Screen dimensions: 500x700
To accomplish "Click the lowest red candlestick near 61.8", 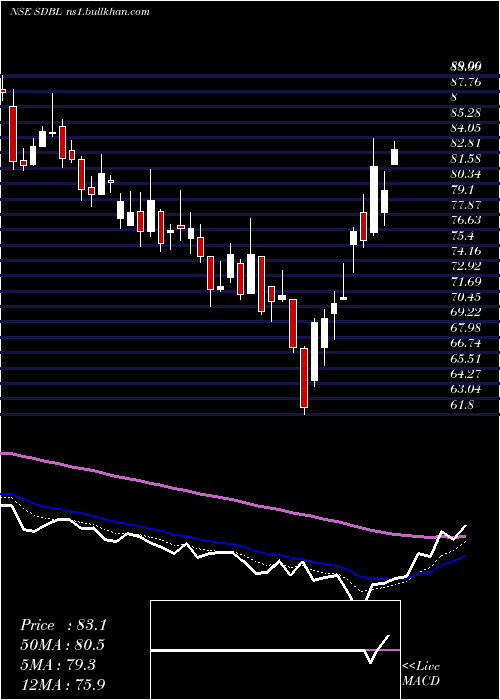I will point(304,378).
